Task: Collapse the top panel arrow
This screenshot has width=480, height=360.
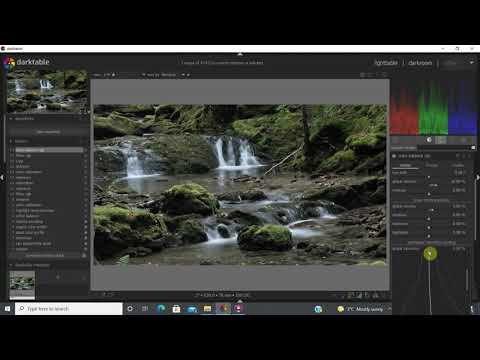Action: coord(240,54)
